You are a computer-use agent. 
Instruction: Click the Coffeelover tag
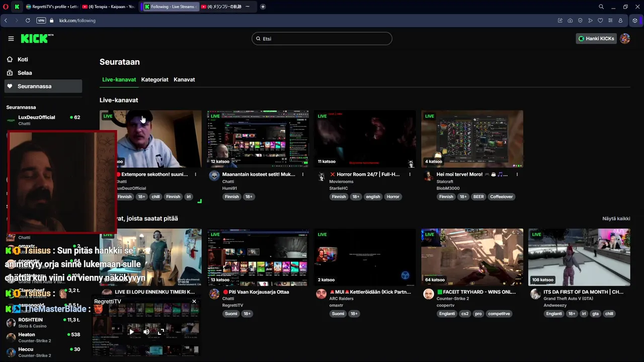tap(502, 197)
